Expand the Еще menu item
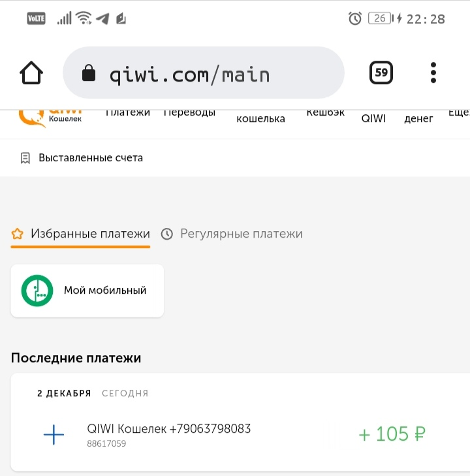This screenshot has height=476, width=470. pyautogui.click(x=459, y=113)
